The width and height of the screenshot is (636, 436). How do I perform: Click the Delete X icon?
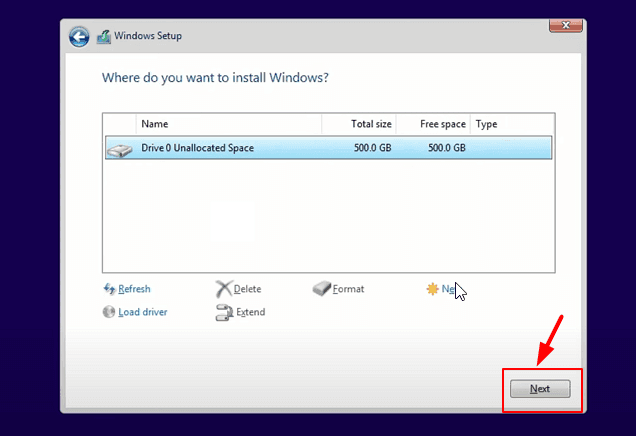(223, 289)
